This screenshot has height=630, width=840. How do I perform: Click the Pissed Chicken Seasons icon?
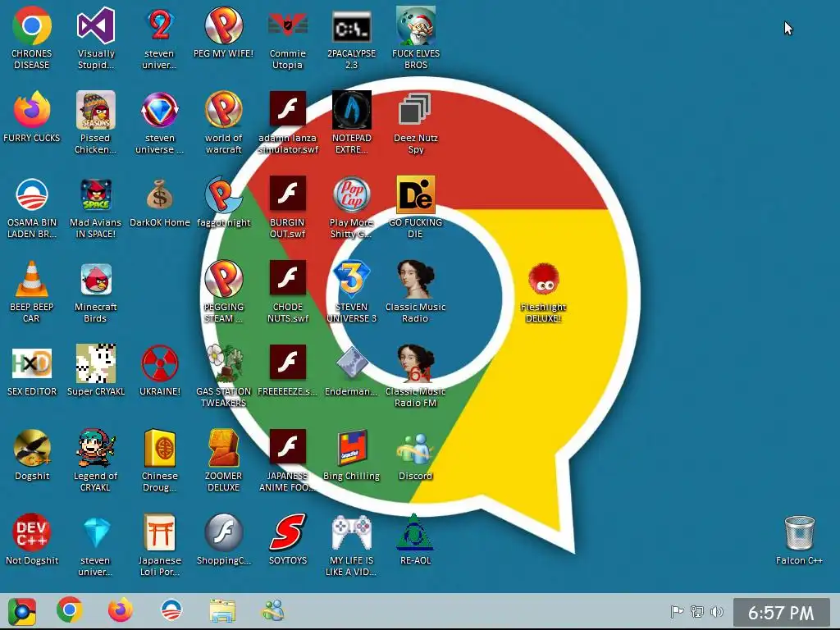coord(95,111)
